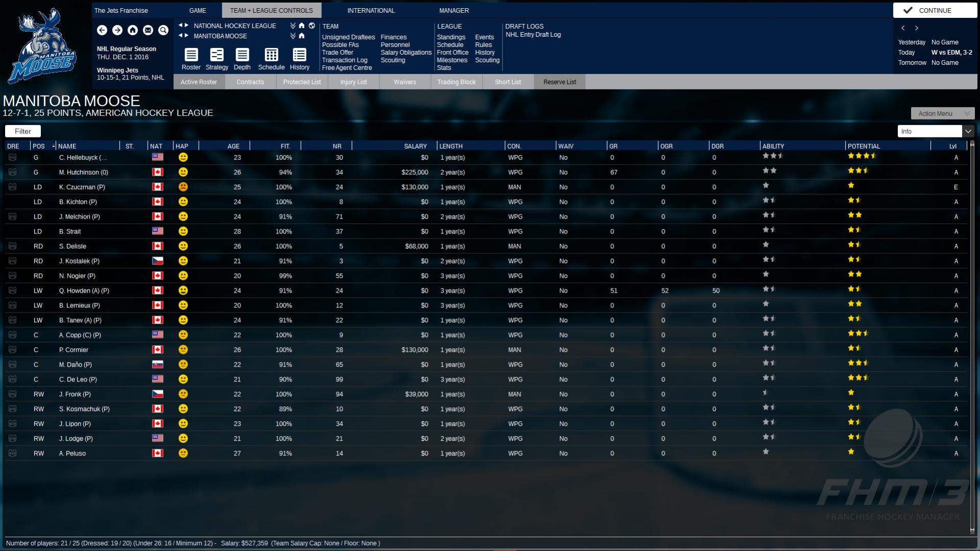Open the Strategy screen icon

pos(217,59)
